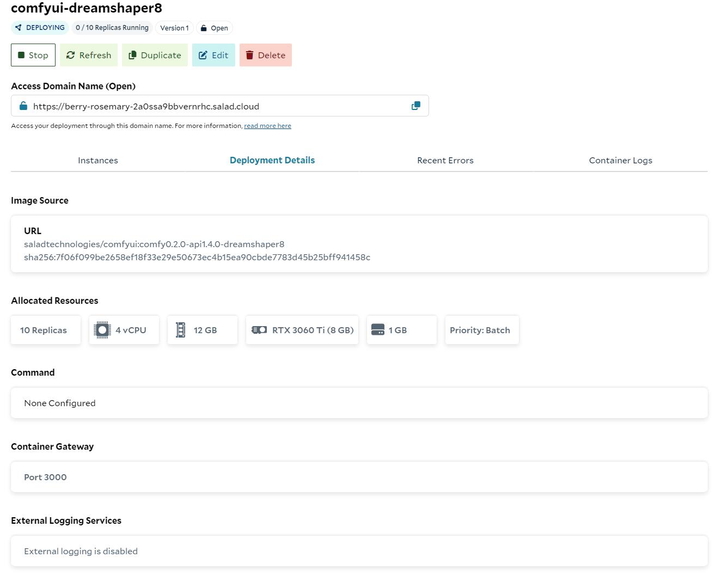Click the 'RTX 3060 Ti (8 GB)' label
Screen dimensions: 728x576
pos(313,330)
